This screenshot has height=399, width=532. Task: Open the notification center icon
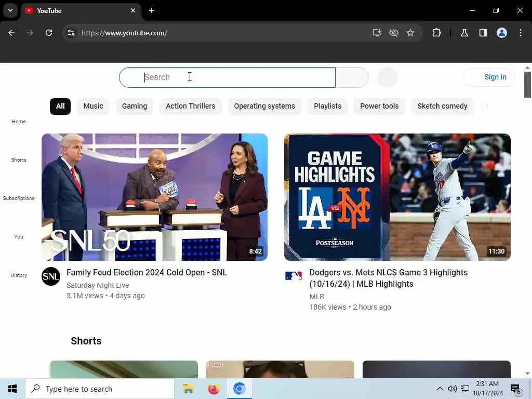tap(516, 390)
